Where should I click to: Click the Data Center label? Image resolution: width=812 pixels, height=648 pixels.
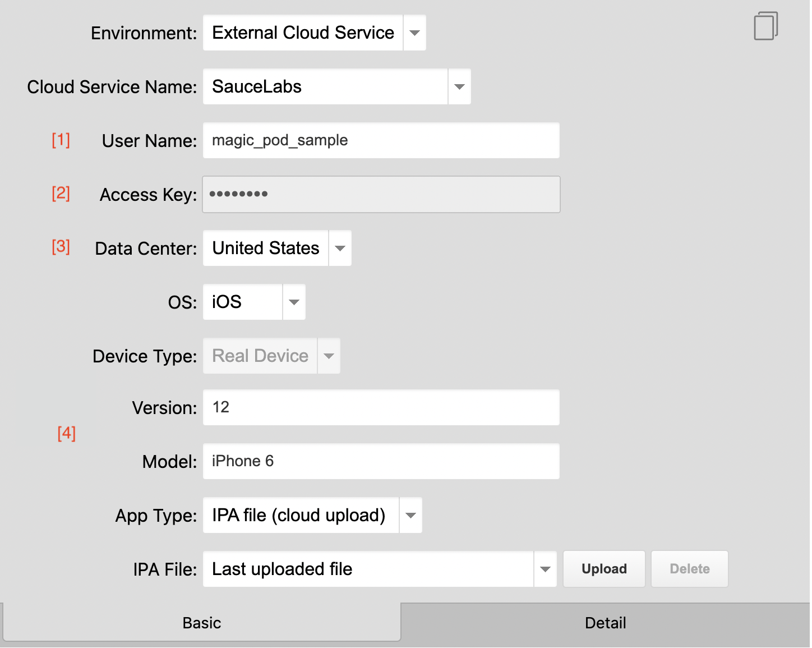[146, 249]
